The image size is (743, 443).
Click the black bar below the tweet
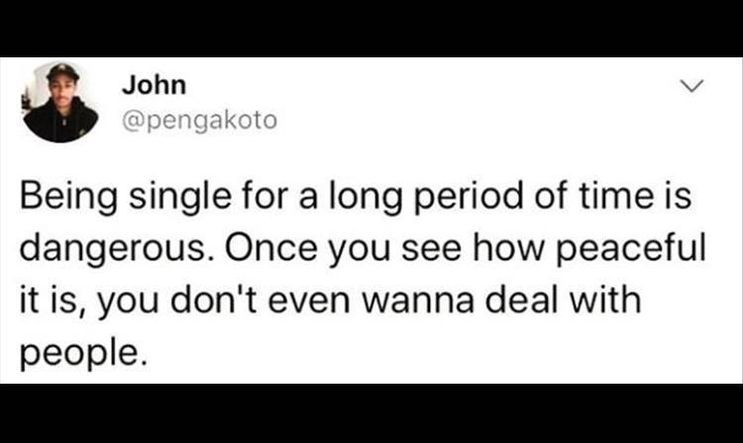pos(372,414)
